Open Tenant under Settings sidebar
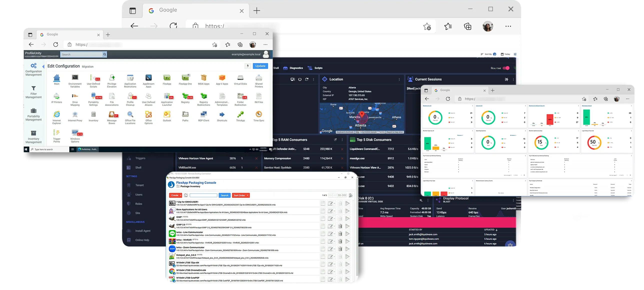Image resolution: width=644 pixels, height=290 pixels. (x=135, y=185)
